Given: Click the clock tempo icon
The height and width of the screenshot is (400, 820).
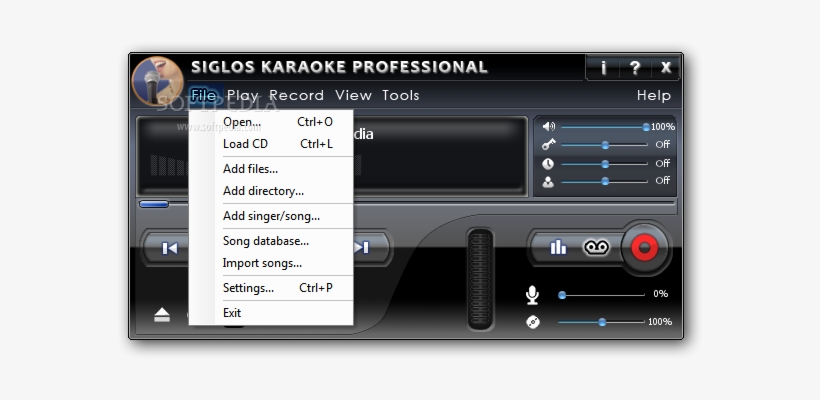Looking at the screenshot, I should (548, 164).
